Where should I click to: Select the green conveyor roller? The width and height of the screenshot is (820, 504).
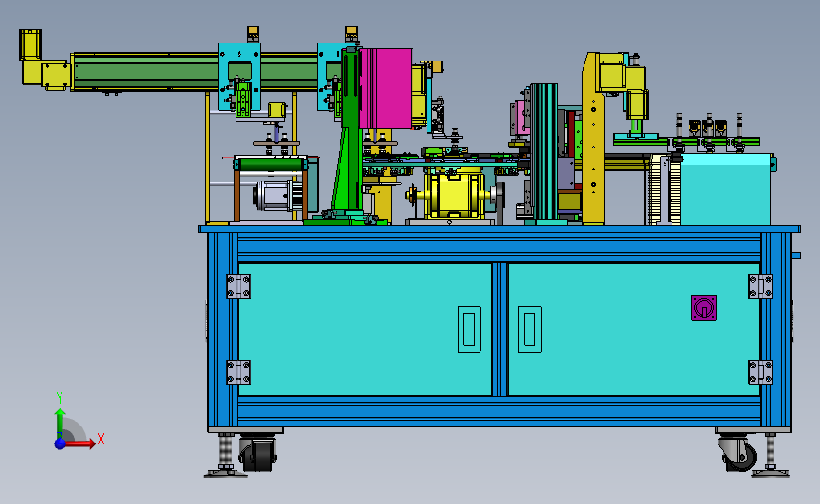[270, 165]
